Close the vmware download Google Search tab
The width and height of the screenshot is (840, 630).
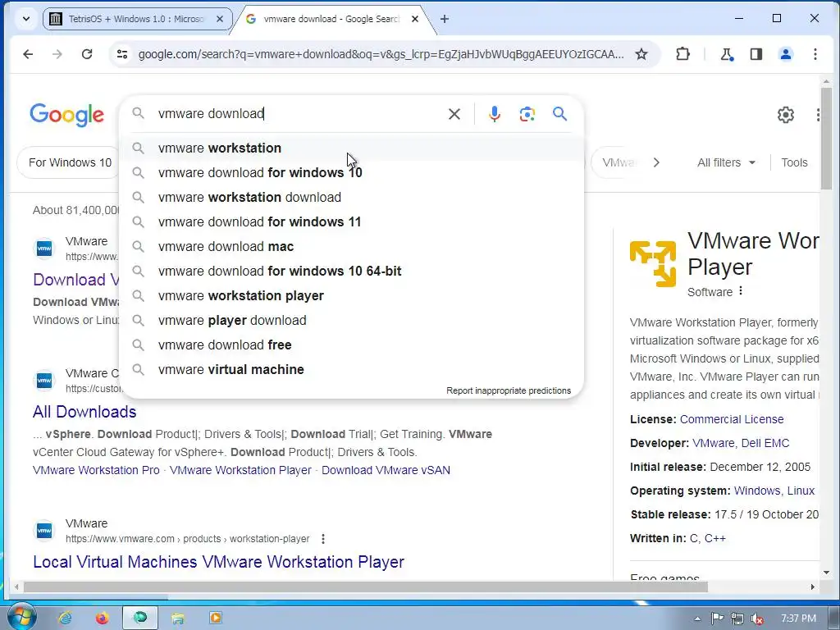(414, 19)
